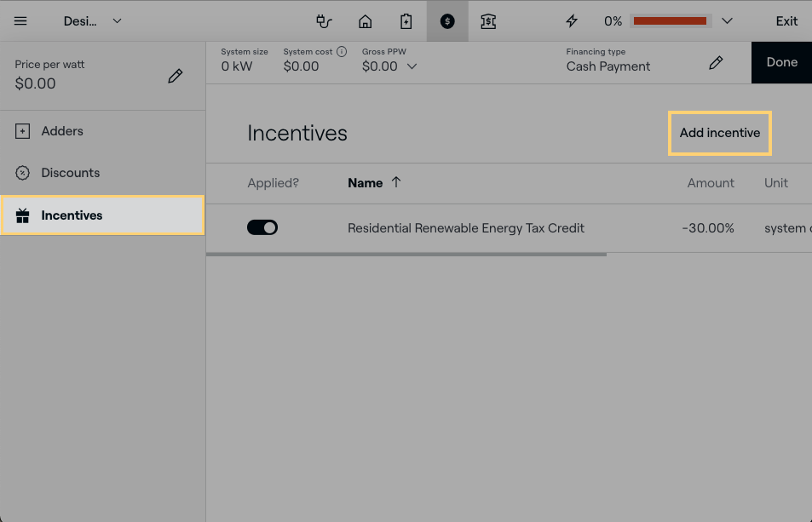Toggle Residential Renewable Energy Tax Credit applied
812x522 pixels.
click(262, 227)
